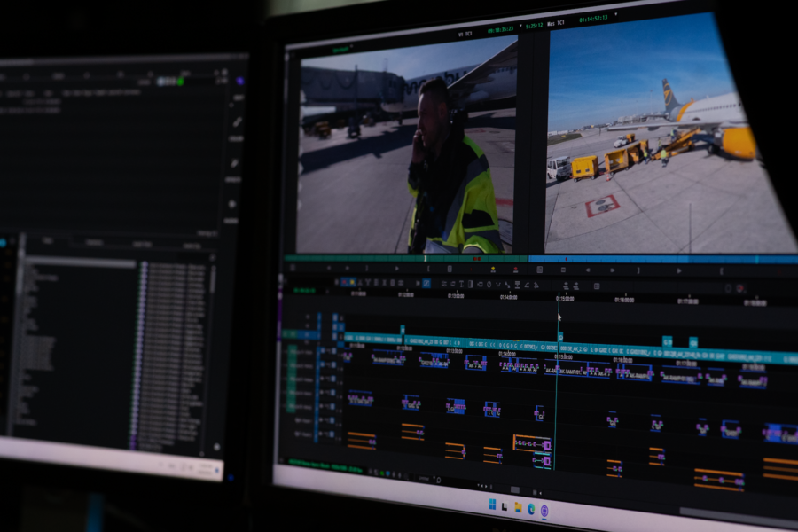Click the first column header in the bin list
The image size is (798, 532).
(x=48, y=241)
